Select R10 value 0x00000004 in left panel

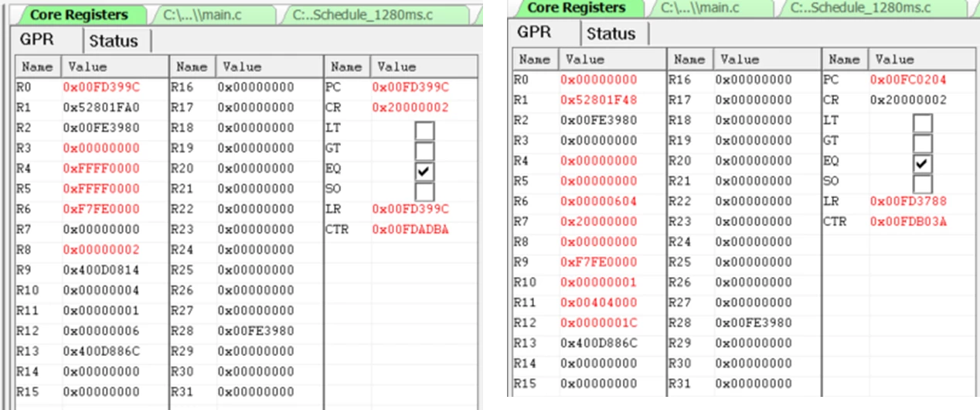[101, 290]
